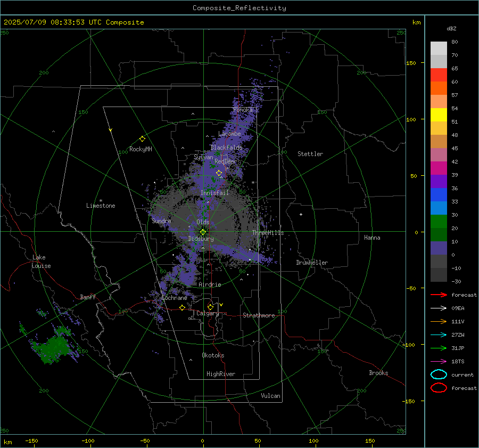Click the yellow diamond marker beside RockyMH
Viewport: 479px width, 448px height.
142,139
